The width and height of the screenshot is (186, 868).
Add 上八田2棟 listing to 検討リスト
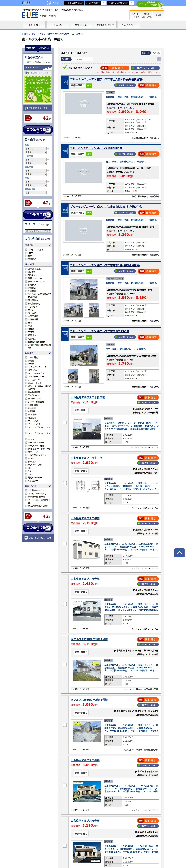(125, 85)
